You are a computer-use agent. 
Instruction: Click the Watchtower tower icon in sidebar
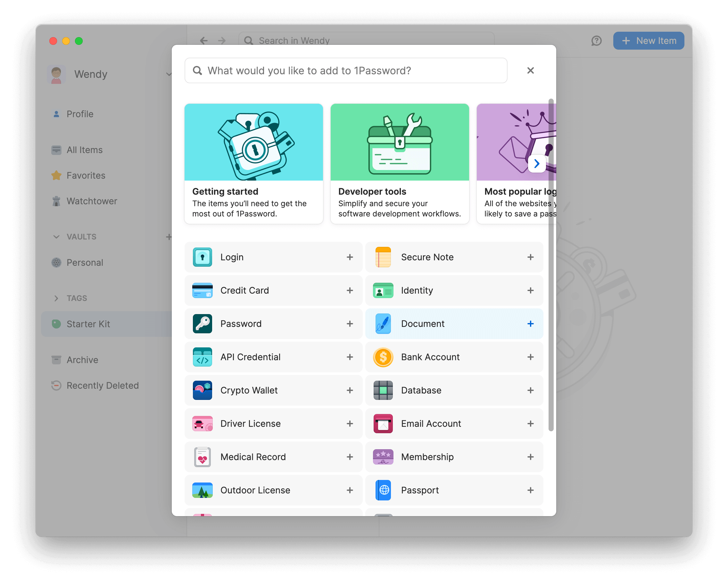pos(56,201)
